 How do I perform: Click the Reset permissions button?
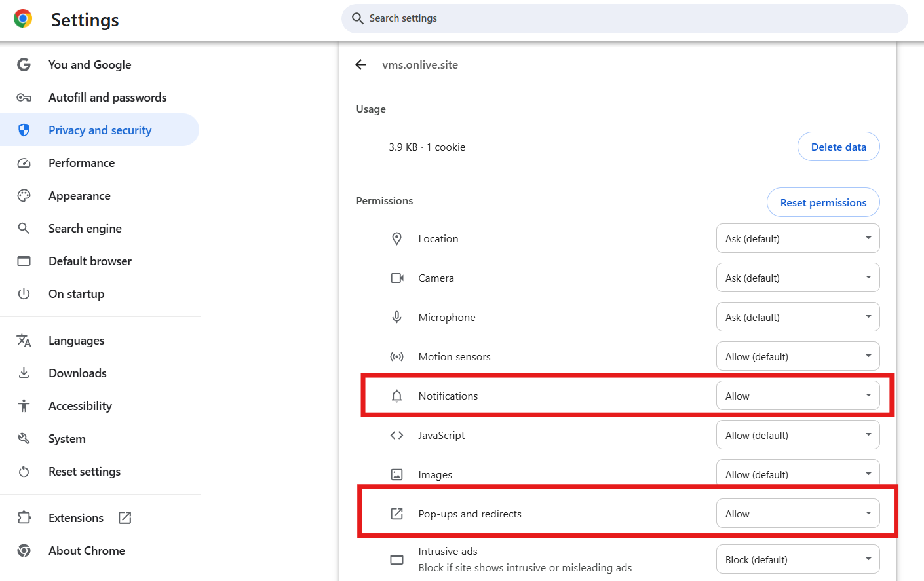click(x=823, y=203)
